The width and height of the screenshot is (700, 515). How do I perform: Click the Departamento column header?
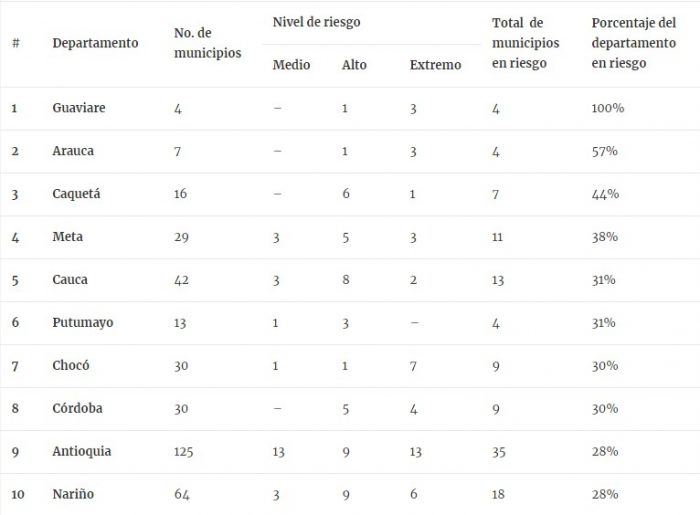(95, 43)
